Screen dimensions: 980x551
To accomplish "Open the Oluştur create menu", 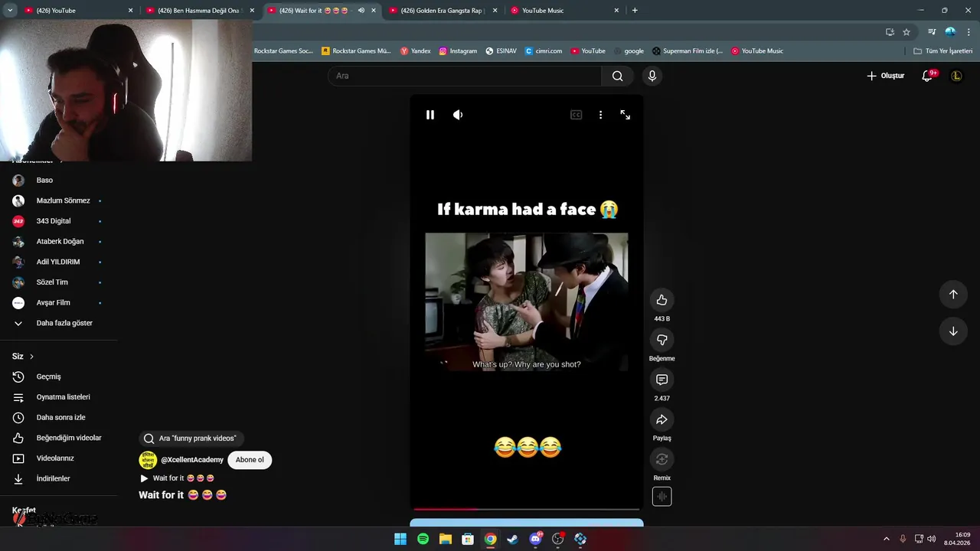I will [886, 76].
